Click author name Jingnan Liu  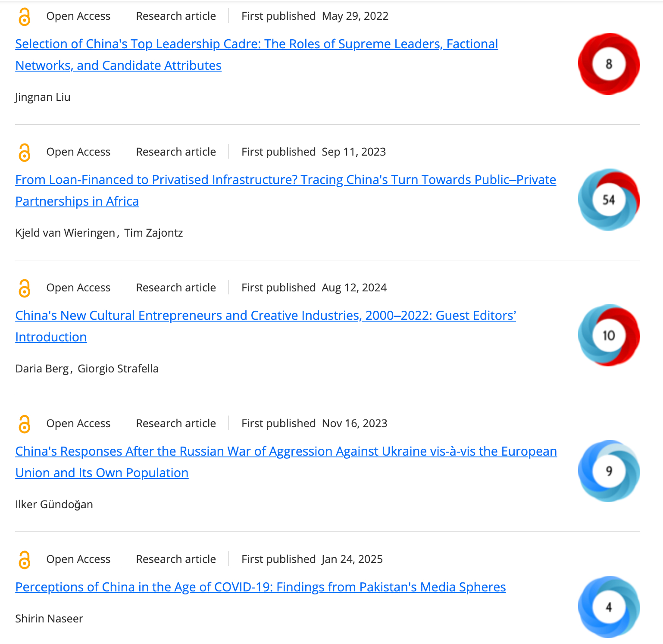coord(43,97)
